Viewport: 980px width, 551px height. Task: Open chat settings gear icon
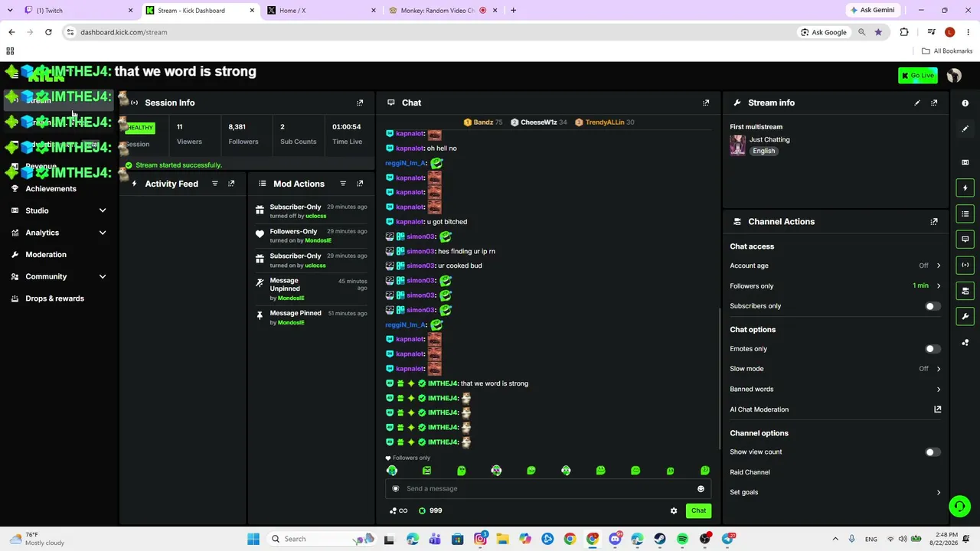(674, 510)
